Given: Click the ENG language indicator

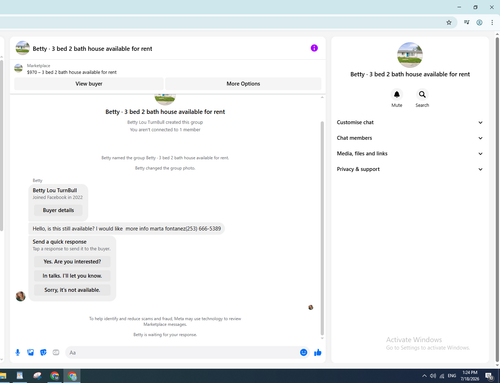Looking at the screenshot, I should (452, 376).
